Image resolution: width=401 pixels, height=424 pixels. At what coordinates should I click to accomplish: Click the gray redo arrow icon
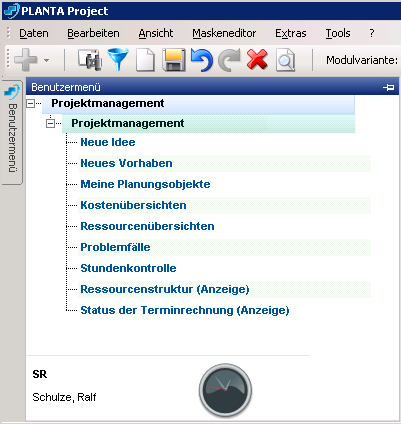click(x=229, y=60)
